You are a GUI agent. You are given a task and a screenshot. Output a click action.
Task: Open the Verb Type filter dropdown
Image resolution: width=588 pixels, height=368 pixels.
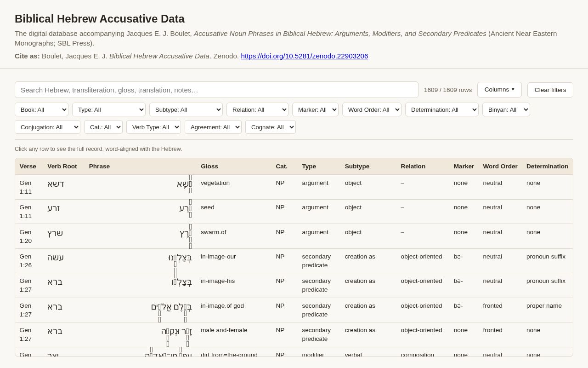pyautogui.click(x=153, y=127)
